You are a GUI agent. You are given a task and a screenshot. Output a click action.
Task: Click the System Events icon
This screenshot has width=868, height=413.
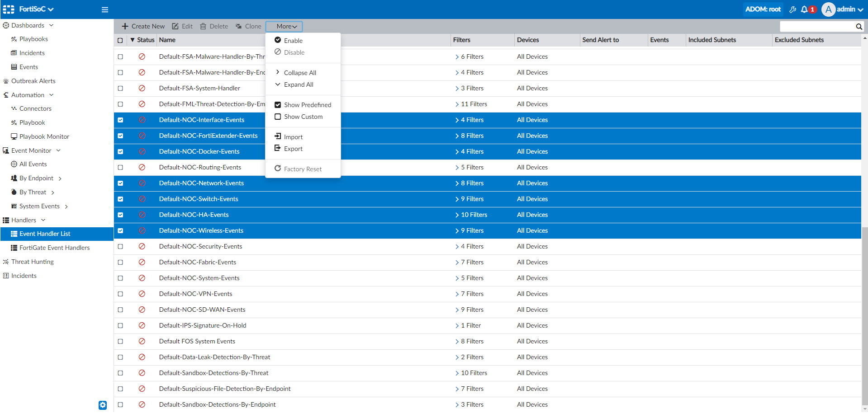click(x=14, y=206)
